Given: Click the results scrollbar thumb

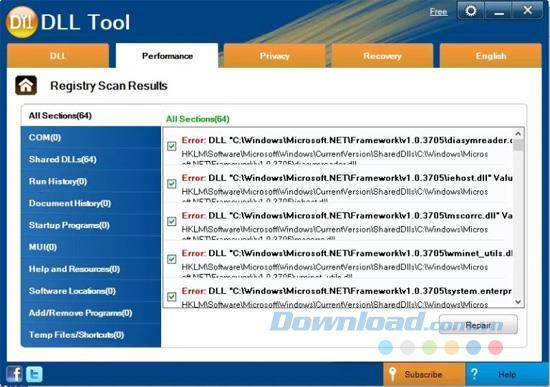Looking at the screenshot, I should 518,145.
